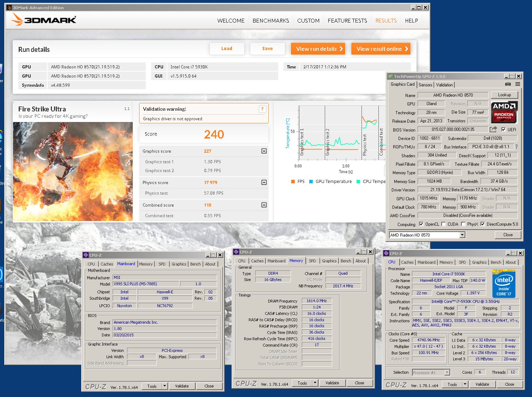Click 3DMark Advanced Edition title bar icon
Image resolution: width=532 pixels, height=397 pixels.
[x=9, y=7]
